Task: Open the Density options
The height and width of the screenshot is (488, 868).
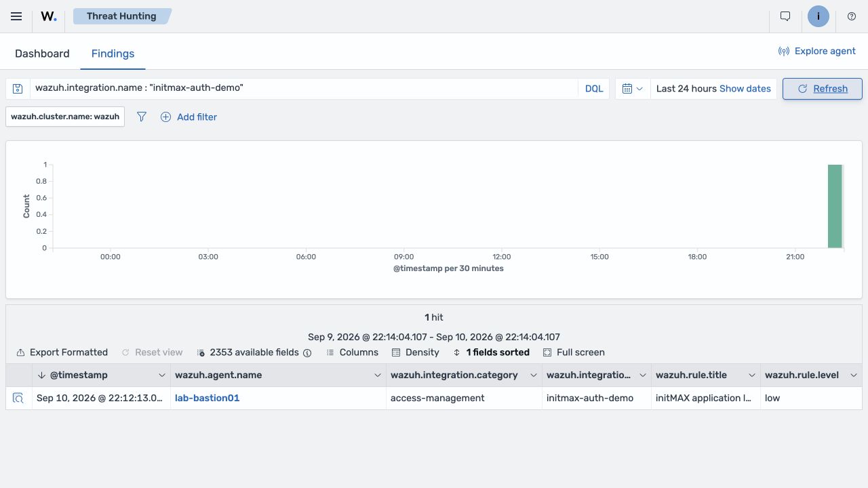Action: coord(415,352)
